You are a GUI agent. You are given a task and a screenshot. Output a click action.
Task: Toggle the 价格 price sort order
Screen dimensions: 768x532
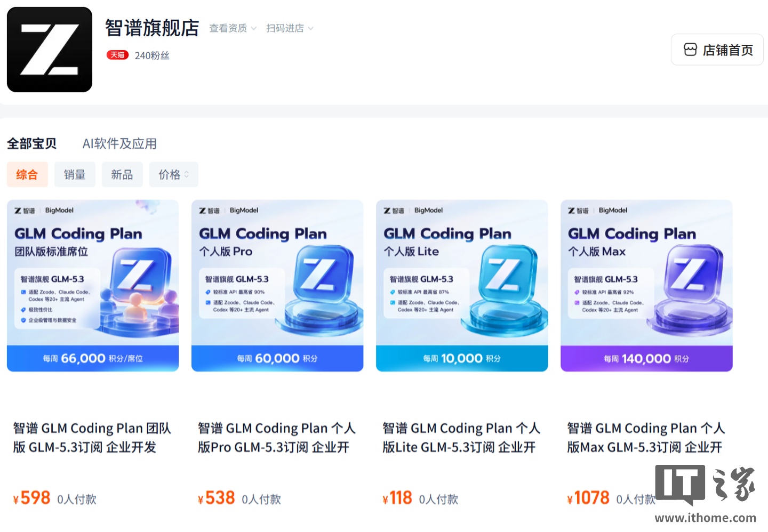pos(174,174)
